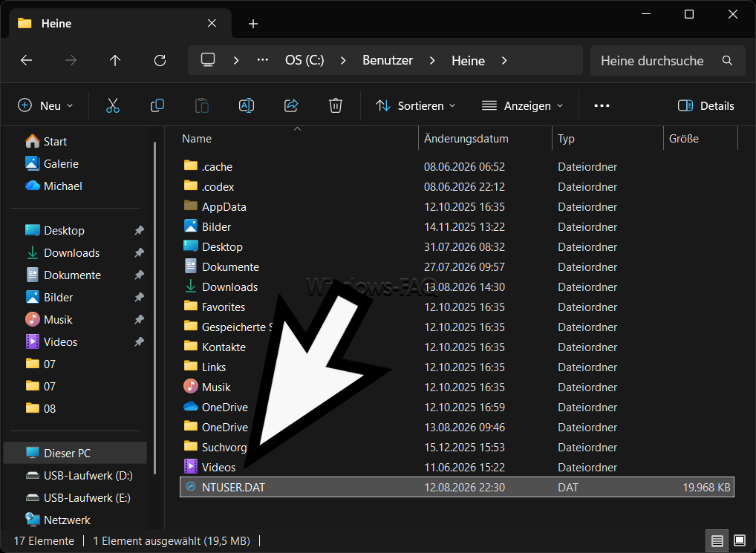This screenshot has height=553, width=756.
Task: Click the Paste clipboard icon
Action: tap(201, 105)
